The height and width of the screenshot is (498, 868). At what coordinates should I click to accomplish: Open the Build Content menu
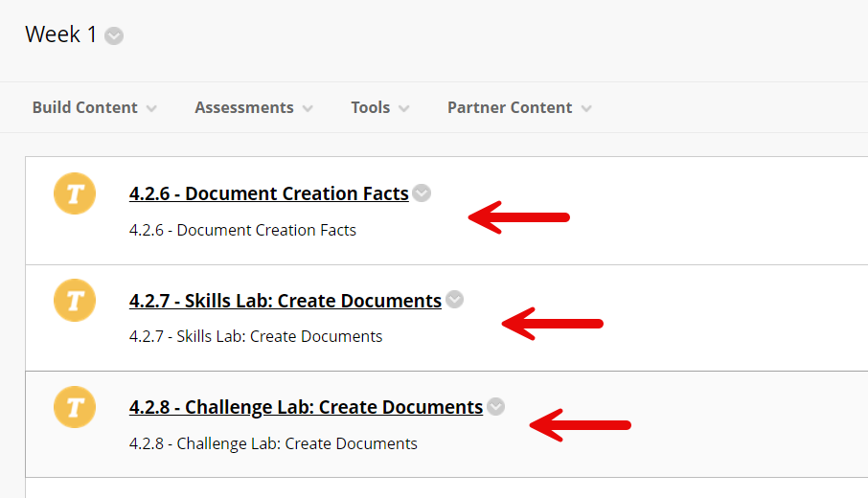[x=95, y=107]
